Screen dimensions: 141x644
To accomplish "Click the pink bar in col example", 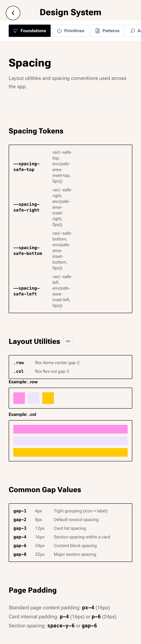I will pyautogui.click(x=70, y=429).
